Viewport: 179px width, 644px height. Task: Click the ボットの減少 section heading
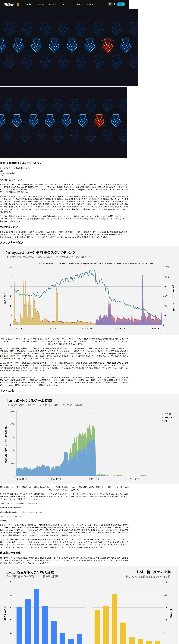(x=8, y=390)
